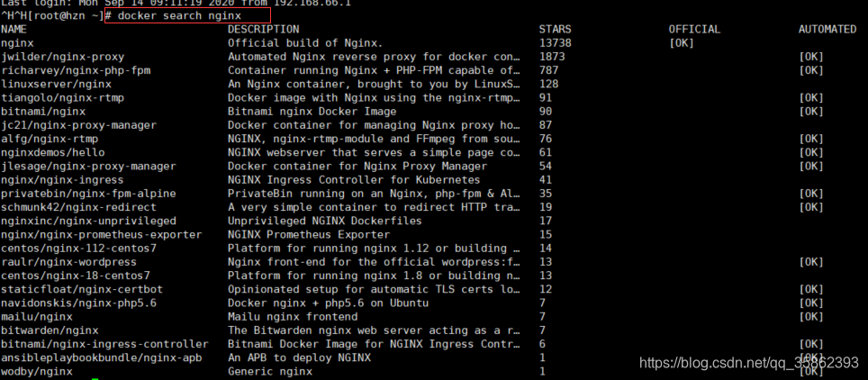Click the 87 stars value
The image size is (868, 380).
(546, 125)
